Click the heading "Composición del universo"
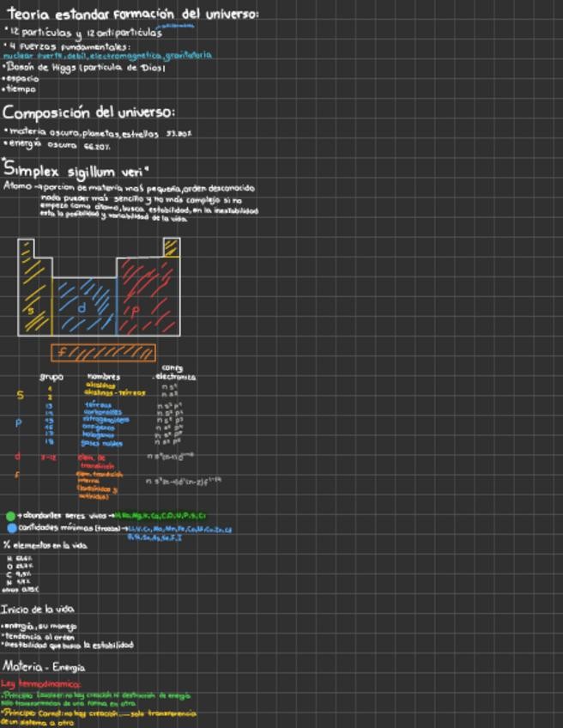 tap(88, 112)
